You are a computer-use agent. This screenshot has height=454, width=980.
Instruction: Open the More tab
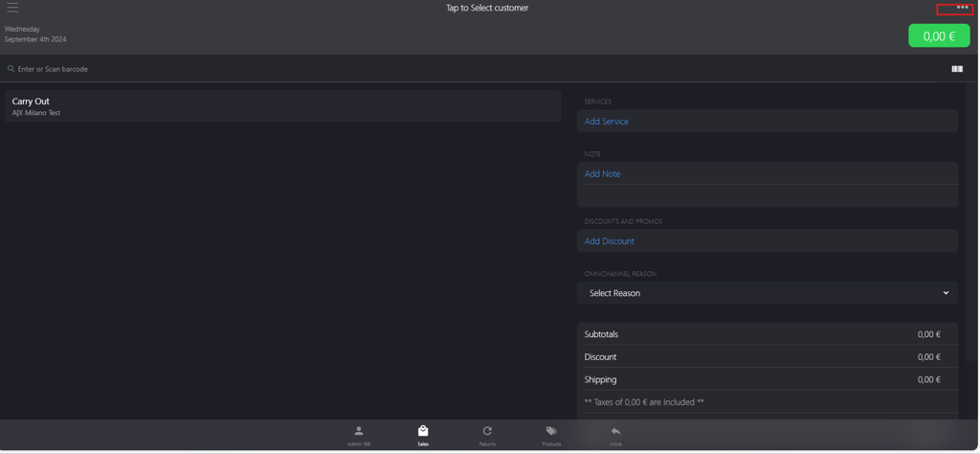coord(615,436)
